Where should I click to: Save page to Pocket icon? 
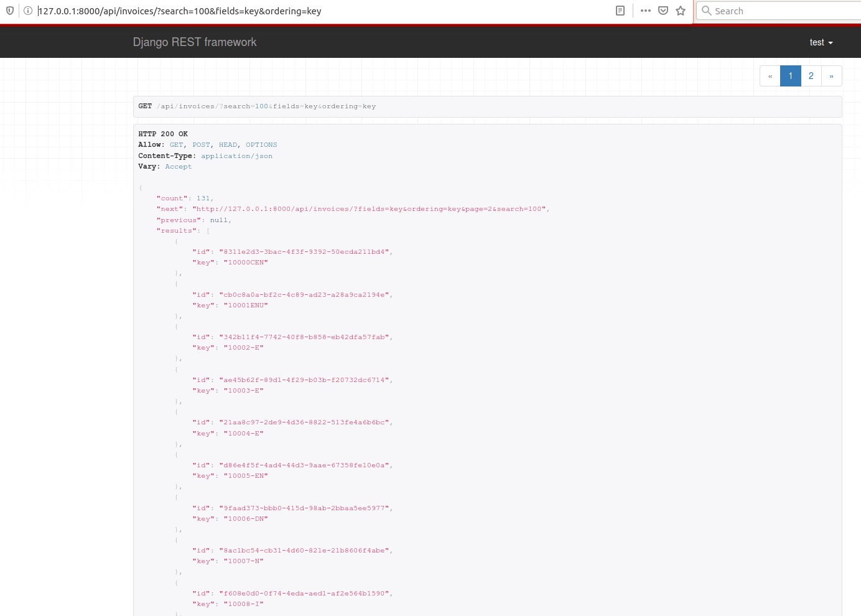(x=663, y=11)
